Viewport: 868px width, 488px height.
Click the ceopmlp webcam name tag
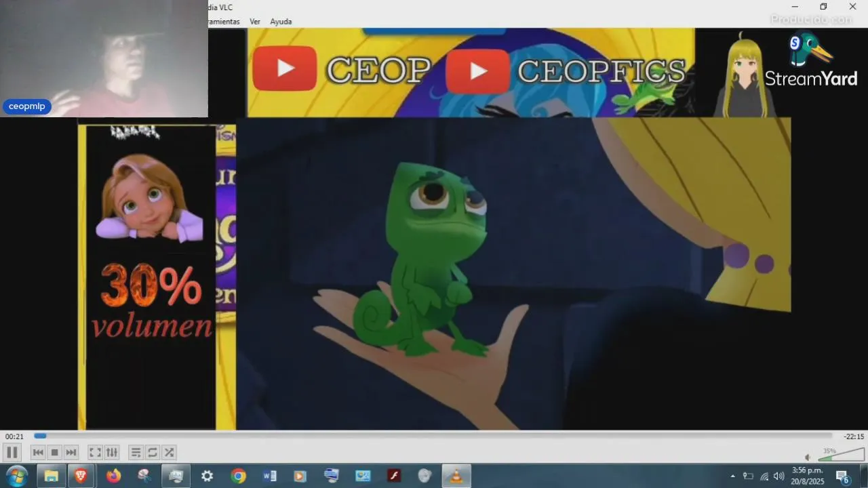pos(27,106)
